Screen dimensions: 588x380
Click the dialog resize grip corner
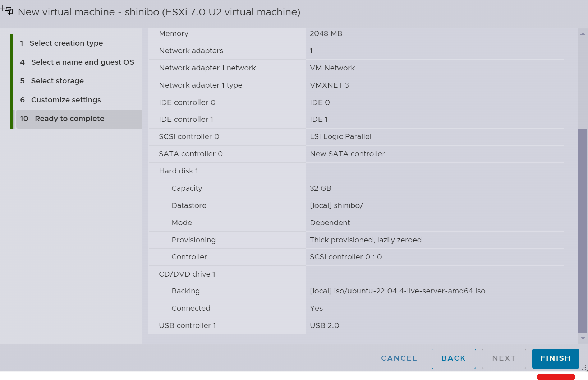(584, 368)
